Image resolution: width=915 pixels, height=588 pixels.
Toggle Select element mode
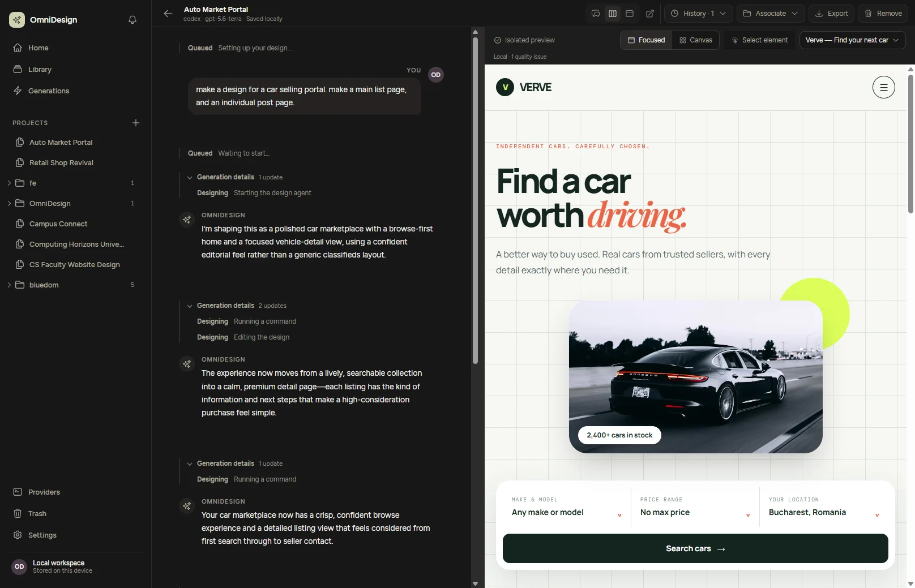point(760,40)
